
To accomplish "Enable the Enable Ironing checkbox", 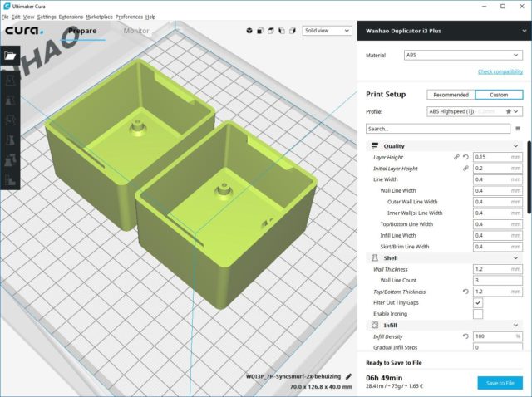I will [x=478, y=314].
